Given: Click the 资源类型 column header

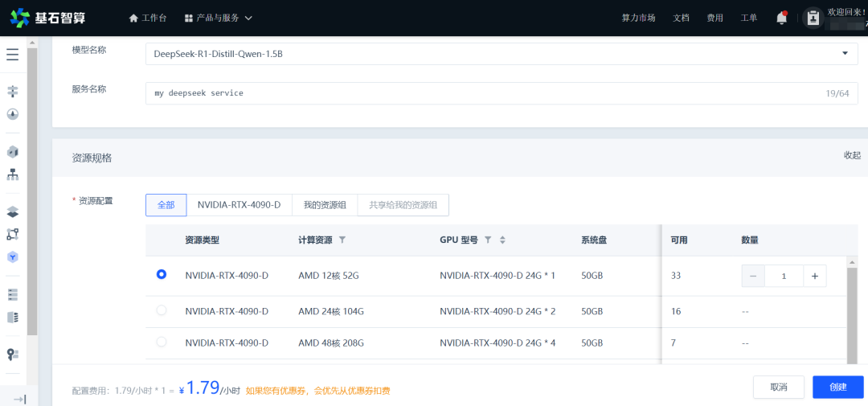Looking at the screenshot, I should 202,240.
